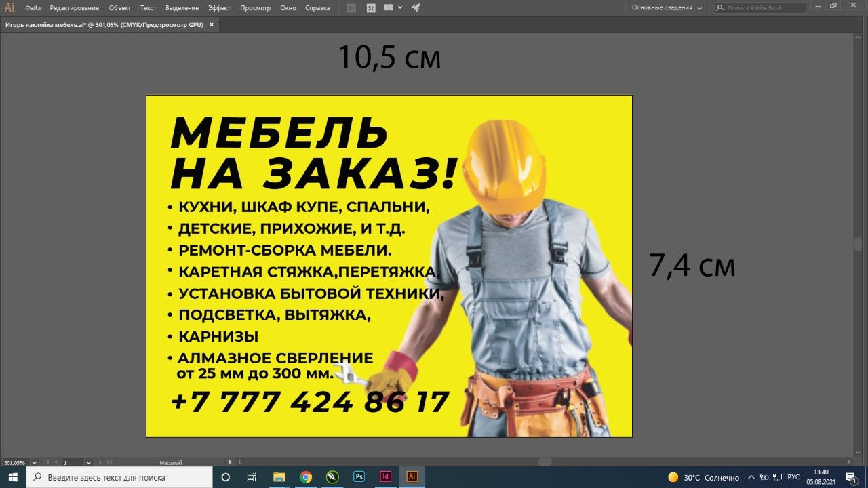Image resolution: width=868 pixels, height=488 pixels.
Task: Click the МЕБЕЛЬ НА ЗАКАЗ! headline
Action: [x=315, y=152]
